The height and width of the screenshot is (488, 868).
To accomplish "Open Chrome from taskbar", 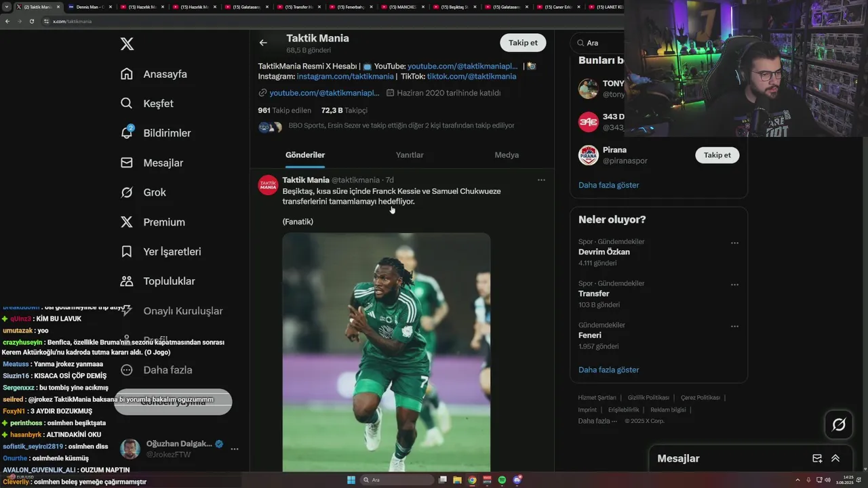I will pyautogui.click(x=473, y=480).
